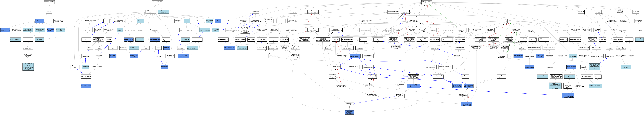Select the "growth cone" node
The width and height of the screenshot is (644, 115).
tap(164, 67)
